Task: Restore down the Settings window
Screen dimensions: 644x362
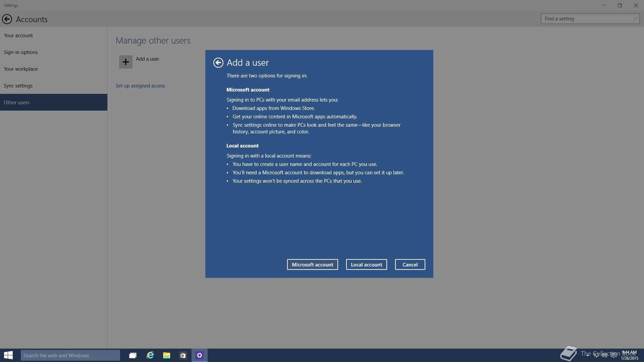Action: 620,5
